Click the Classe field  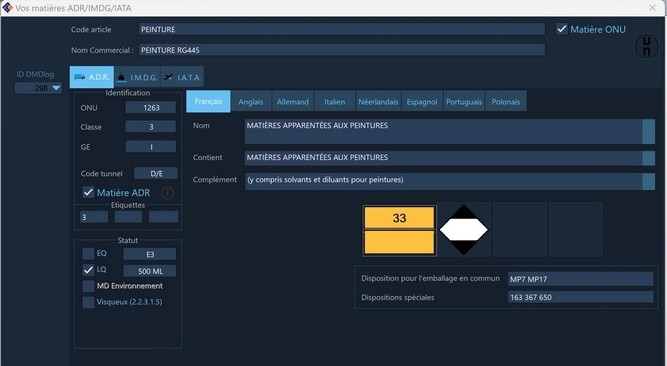(x=151, y=126)
